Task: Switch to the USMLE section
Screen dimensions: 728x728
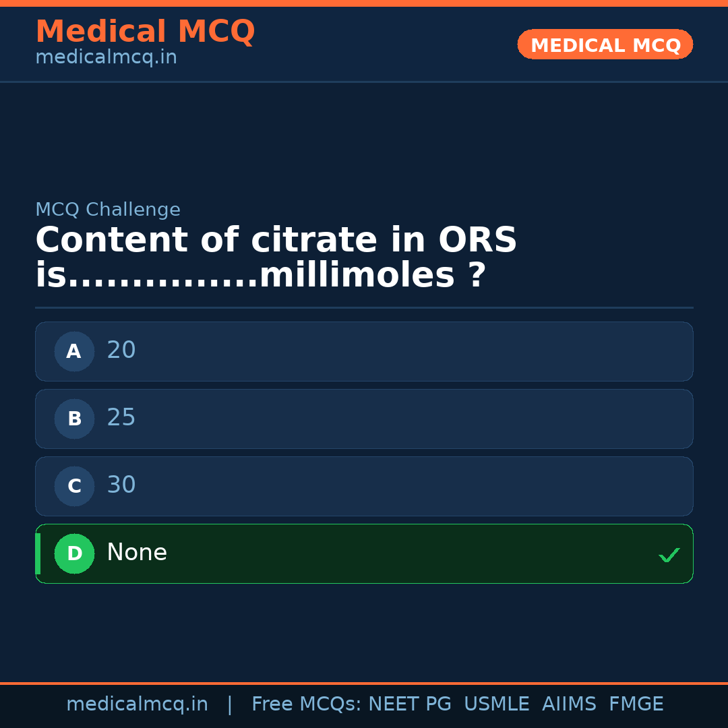Action: click(497, 703)
